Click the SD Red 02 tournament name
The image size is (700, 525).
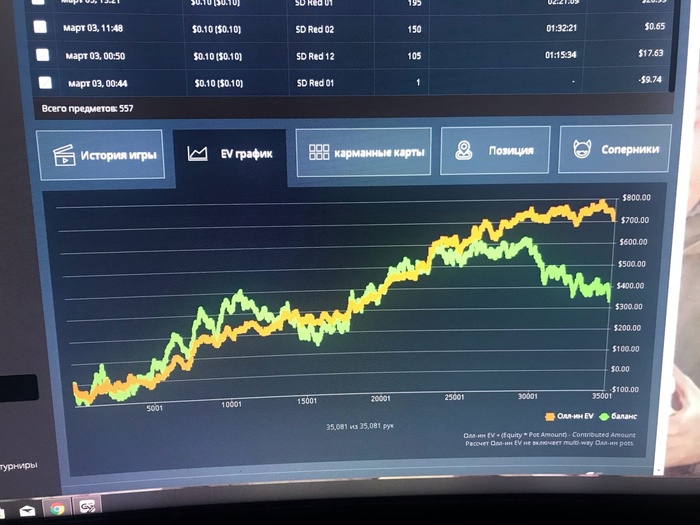point(315,29)
